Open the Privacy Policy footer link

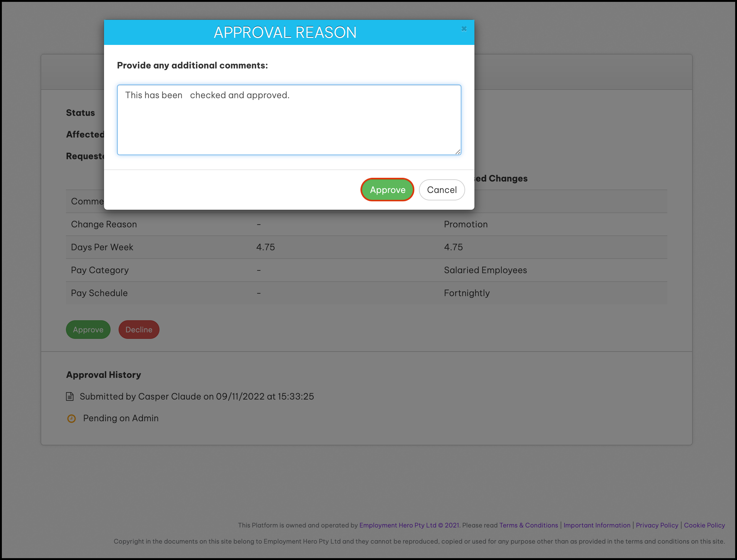point(657,525)
